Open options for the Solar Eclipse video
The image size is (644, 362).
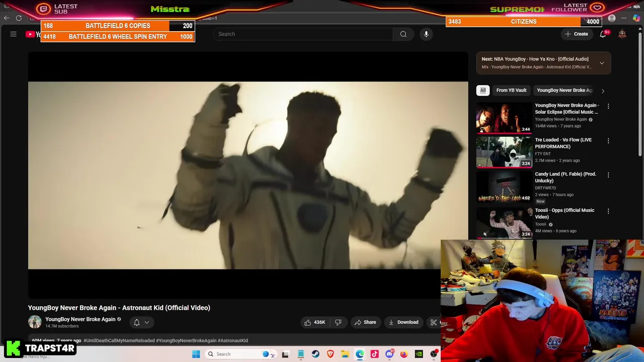tap(608, 107)
